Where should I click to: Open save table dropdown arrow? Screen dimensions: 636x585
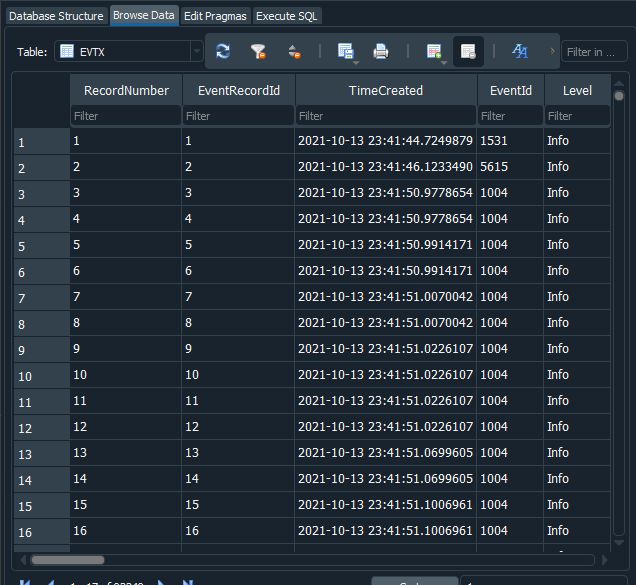click(356, 63)
